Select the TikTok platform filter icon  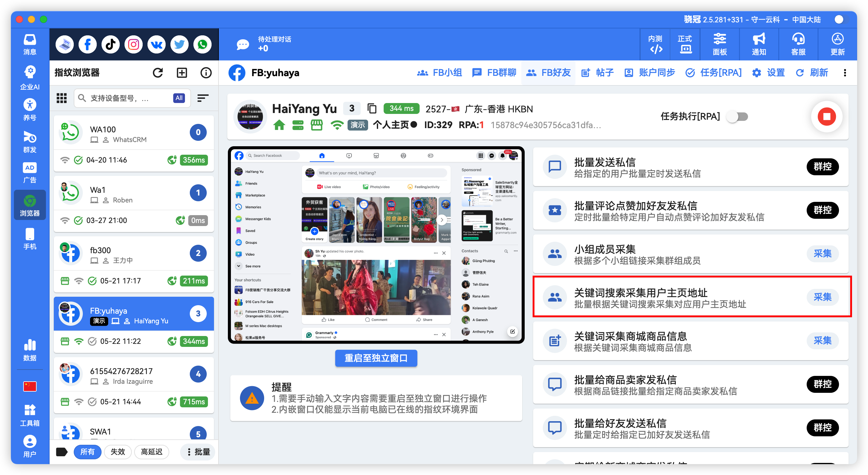click(x=110, y=44)
